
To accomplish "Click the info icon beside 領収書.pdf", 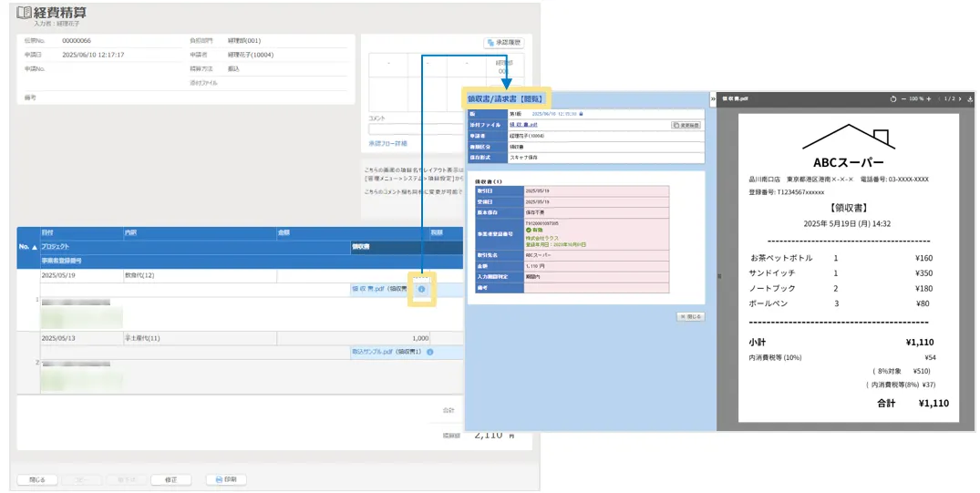I will point(421,290).
